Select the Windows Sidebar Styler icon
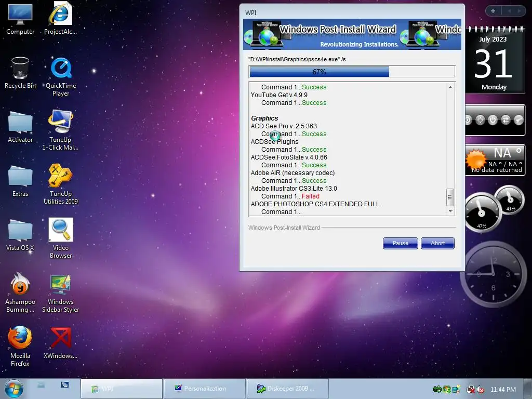532x399 pixels. pyautogui.click(x=60, y=292)
